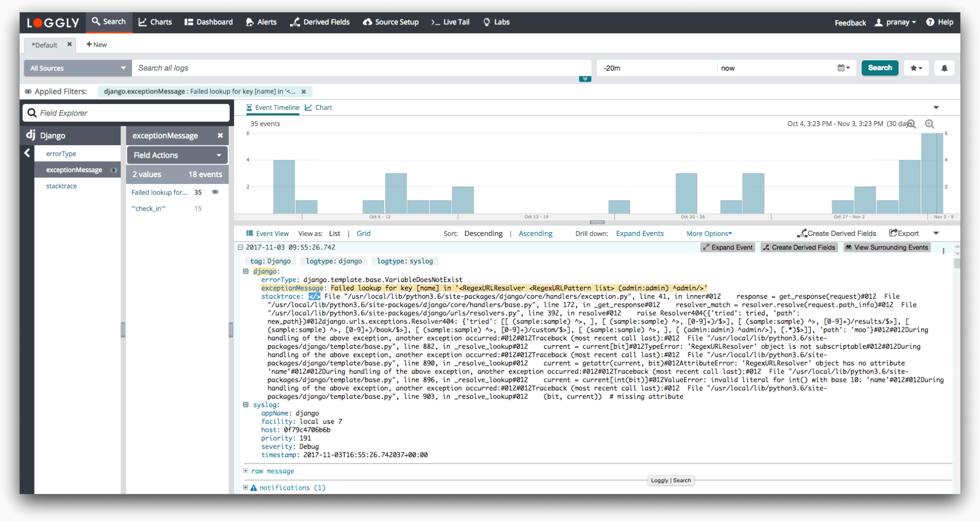
Task: Open the Field Actions dropdown
Action: [177, 155]
